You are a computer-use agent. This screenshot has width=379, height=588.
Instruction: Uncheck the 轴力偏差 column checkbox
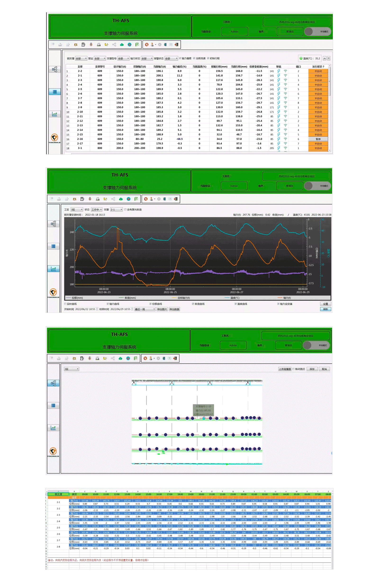pos(180,58)
